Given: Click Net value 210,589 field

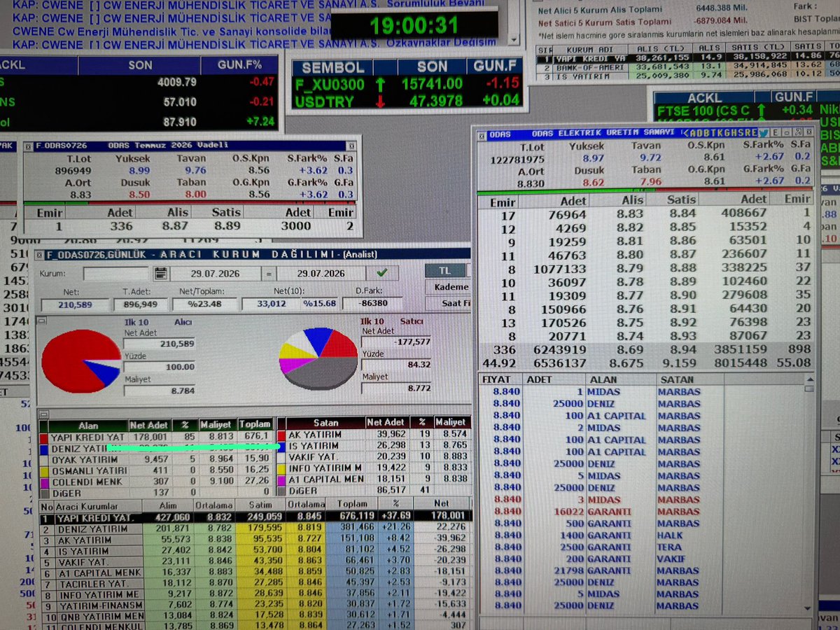Looking at the screenshot, I should tap(76, 304).
